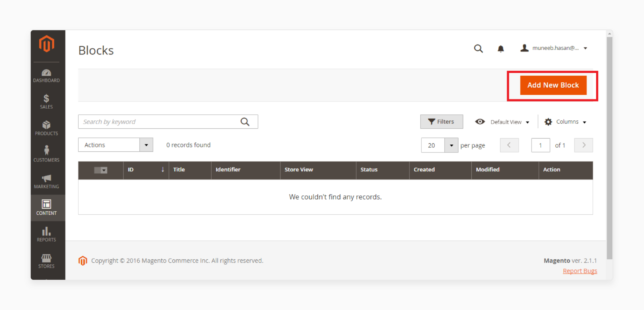Viewport: 644px width, 310px height.
Task: Click the scrollbar up arrow
Action: point(610,34)
